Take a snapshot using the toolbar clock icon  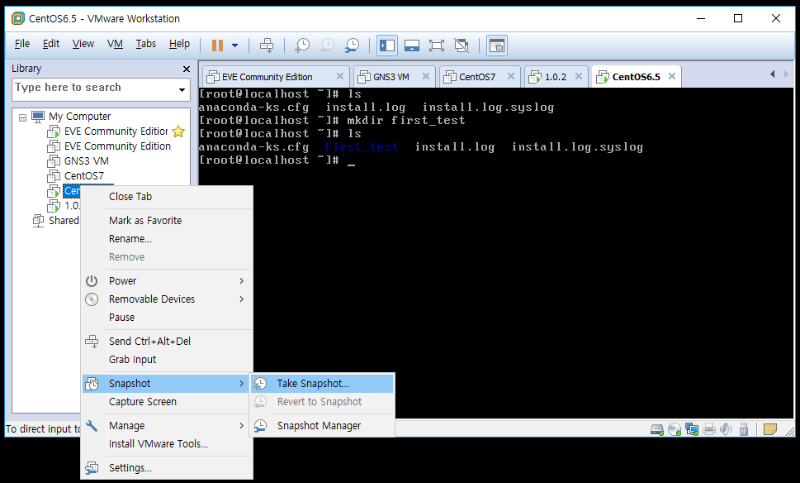[x=302, y=45]
